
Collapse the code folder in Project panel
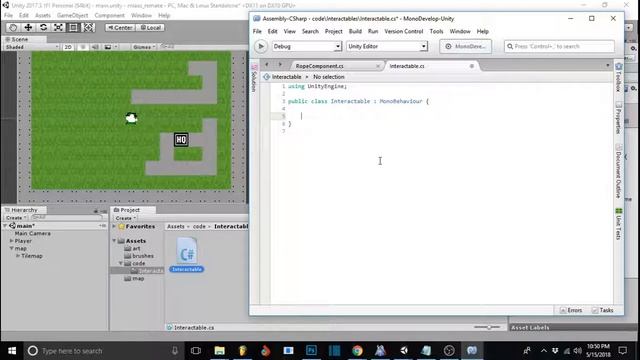(121, 263)
